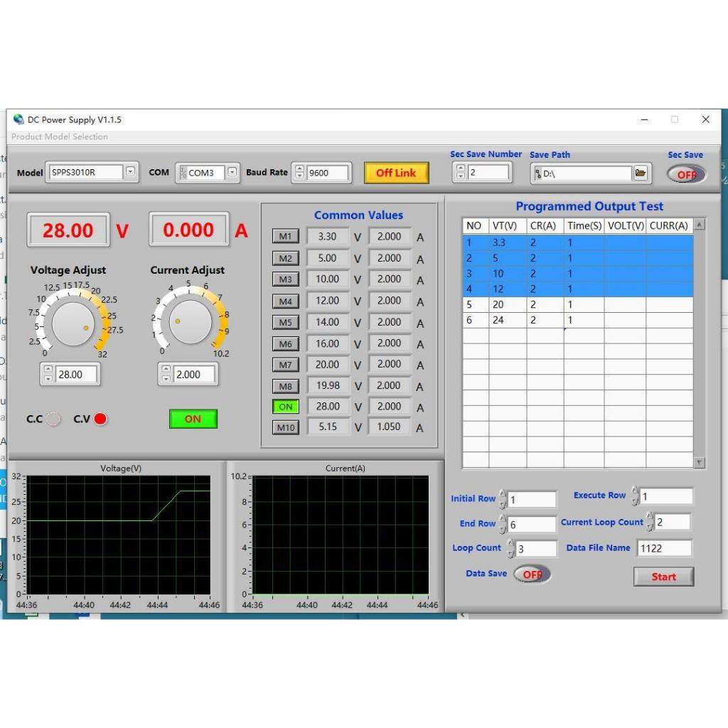Click the Voltage(V) chart plot area
This screenshot has width=728, height=728.
[119, 535]
